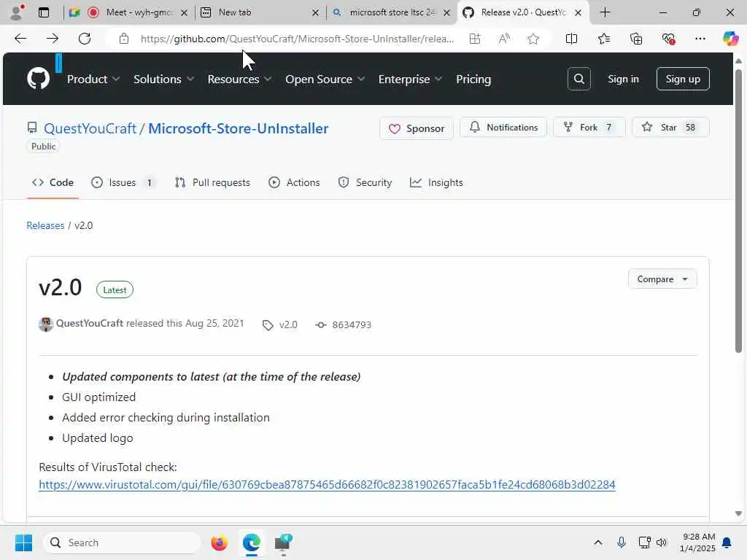Go to the GitHub home logo
The width and height of the screenshot is (747, 560).
tap(38, 79)
